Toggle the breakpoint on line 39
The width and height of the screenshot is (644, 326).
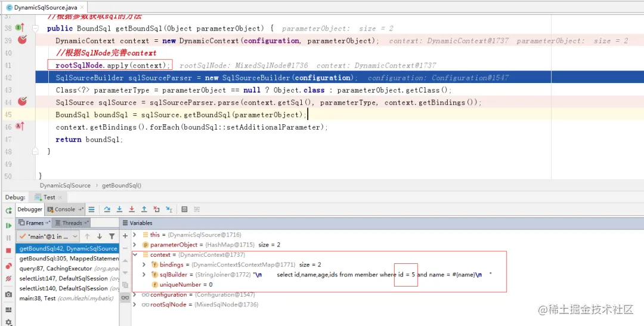pyautogui.click(x=22, y=40)
